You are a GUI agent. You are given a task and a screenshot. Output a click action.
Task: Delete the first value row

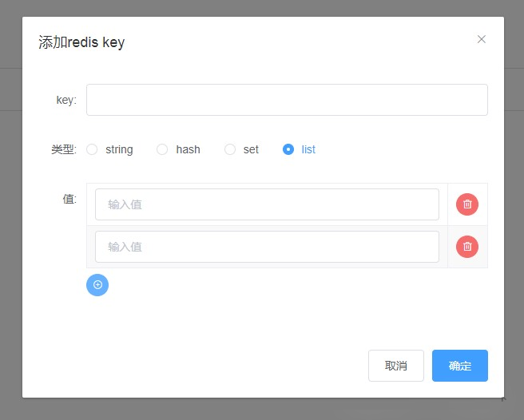[x=467, y=204]
